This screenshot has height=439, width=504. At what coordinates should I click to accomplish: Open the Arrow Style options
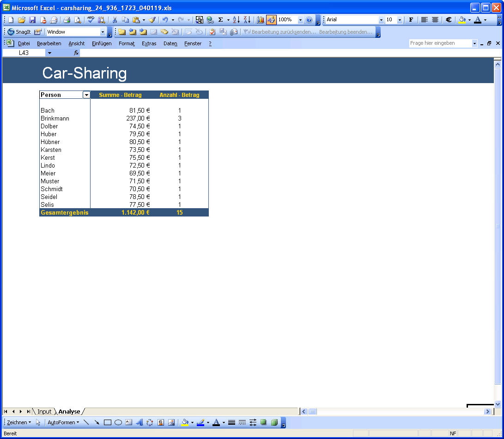253,422
